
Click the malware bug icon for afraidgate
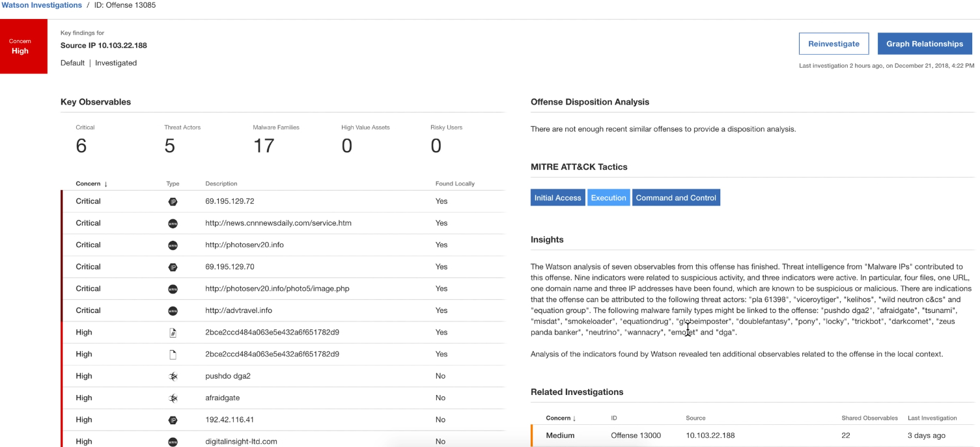(173, 398)
